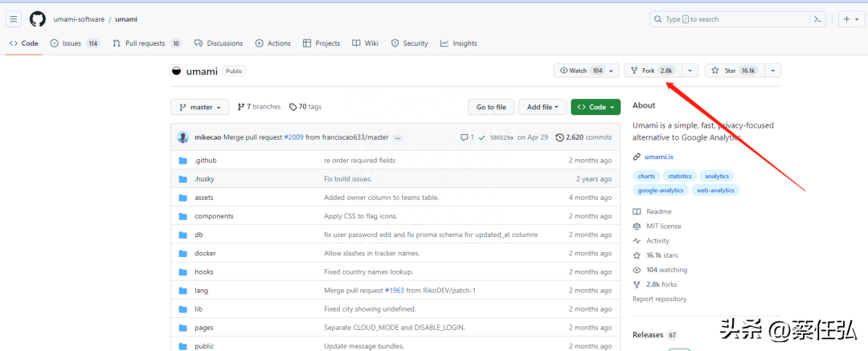This screenshot has height=351, width=868.
Task: Click the components folder icon
Action: coord(183,217)
